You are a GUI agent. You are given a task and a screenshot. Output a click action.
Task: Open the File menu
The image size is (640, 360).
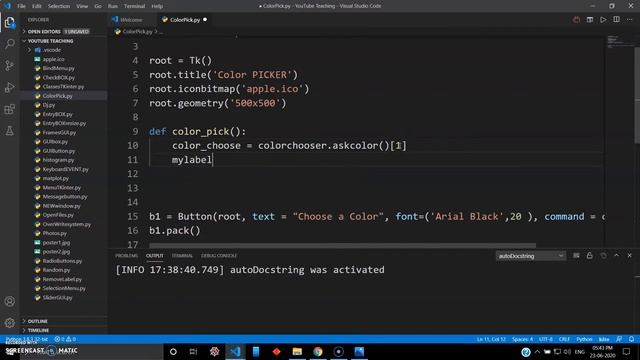(x=22, y=6)
